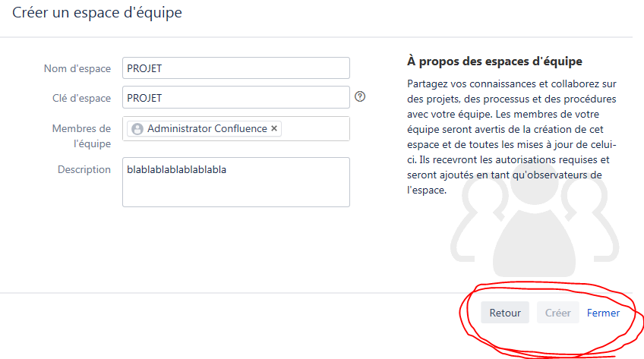The image size is (644, 359).
Task: Click the Clé d'espace label
Action: tap(81, 98)
